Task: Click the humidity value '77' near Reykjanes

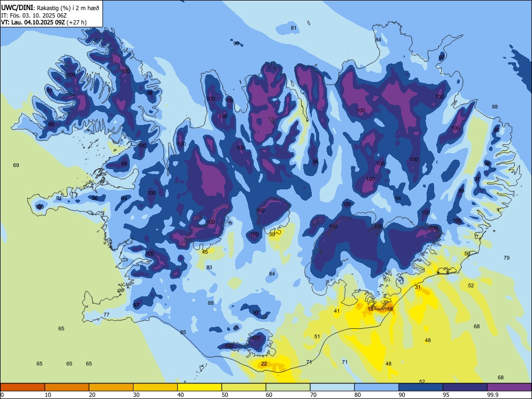Action: 106,314
